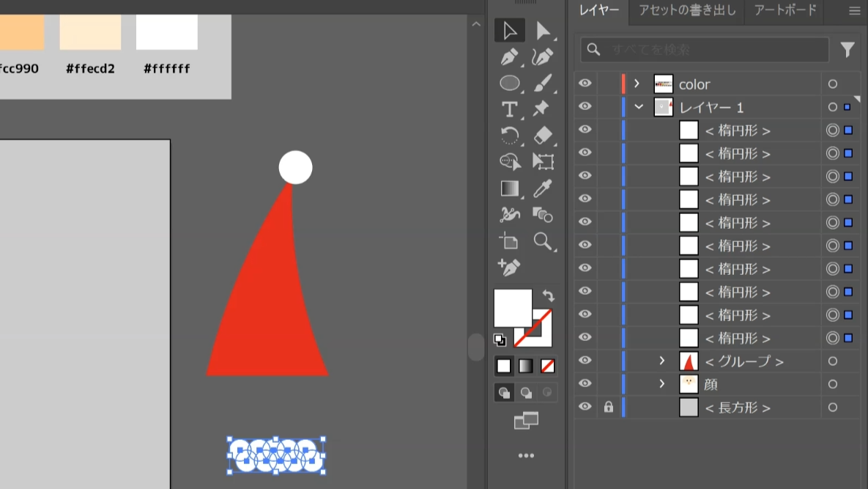Screen dimensions: 868x489
Task: Click the white fill color box
Action: (512, 307)
